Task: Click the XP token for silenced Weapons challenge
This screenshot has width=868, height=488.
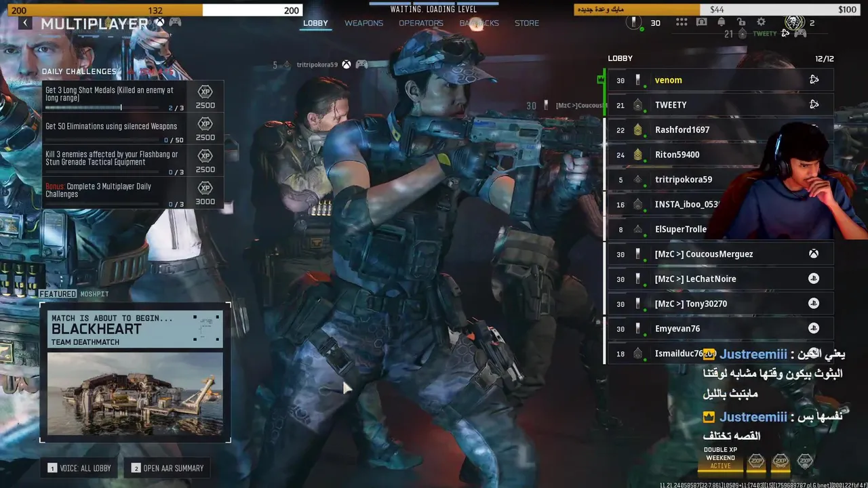Action: [205, 123]
